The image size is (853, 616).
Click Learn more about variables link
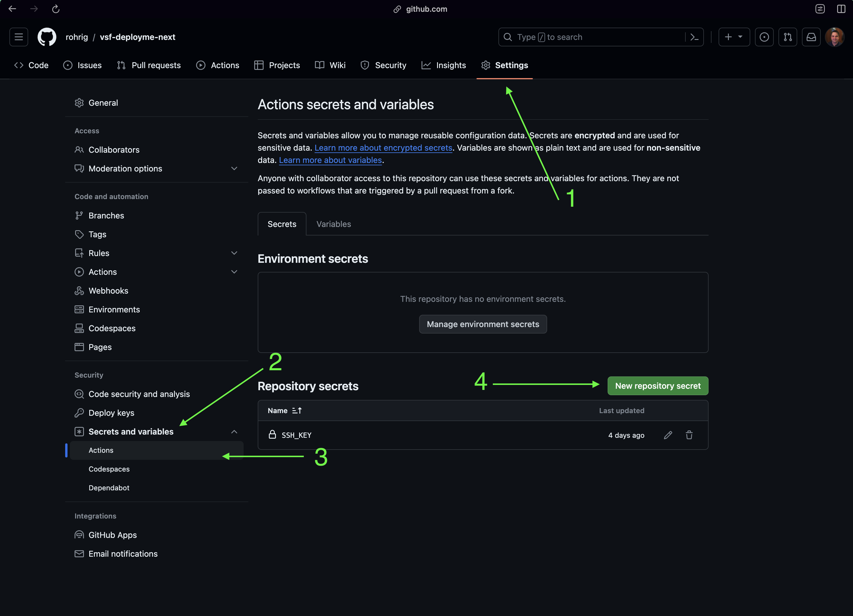pyautogui.click(x=330, y=160)
